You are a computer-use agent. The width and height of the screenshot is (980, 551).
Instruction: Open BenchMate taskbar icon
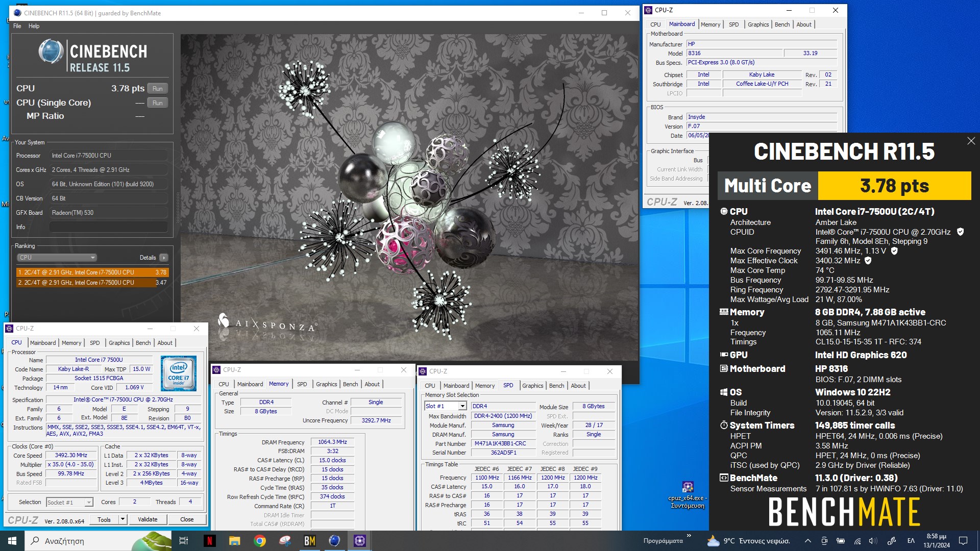coord(310,541)
